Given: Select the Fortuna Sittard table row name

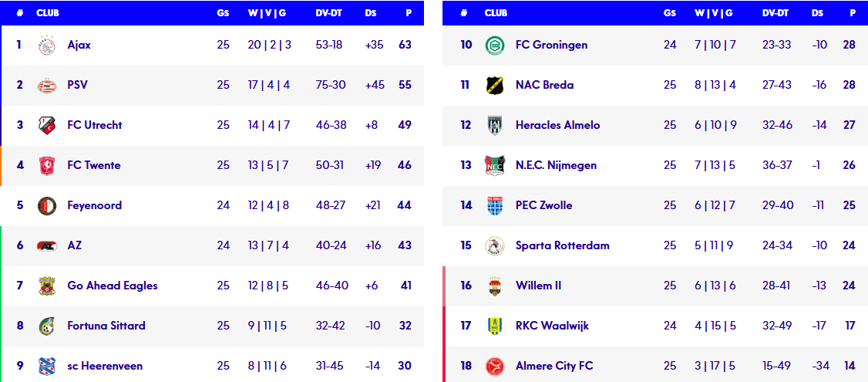Looking at the screenshot, I should [x=106, y=326].
